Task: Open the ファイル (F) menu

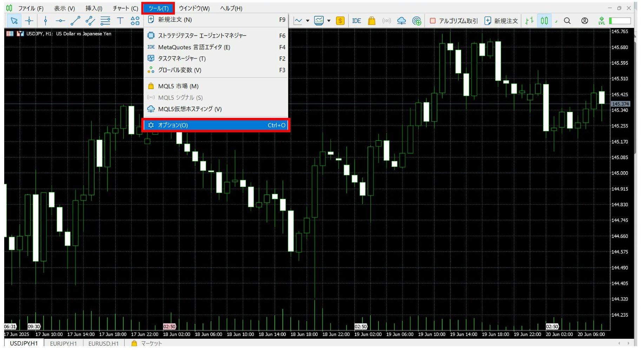Action: (x=30, y=8)
